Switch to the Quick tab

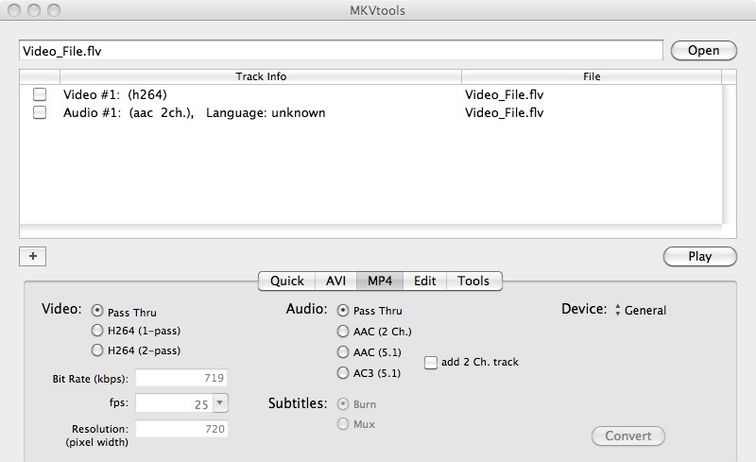click(x=287, y=281)
